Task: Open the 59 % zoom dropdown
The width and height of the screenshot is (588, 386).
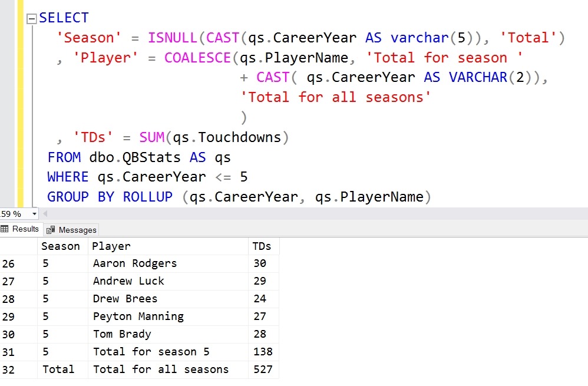Action: click(x=34, y=214)
